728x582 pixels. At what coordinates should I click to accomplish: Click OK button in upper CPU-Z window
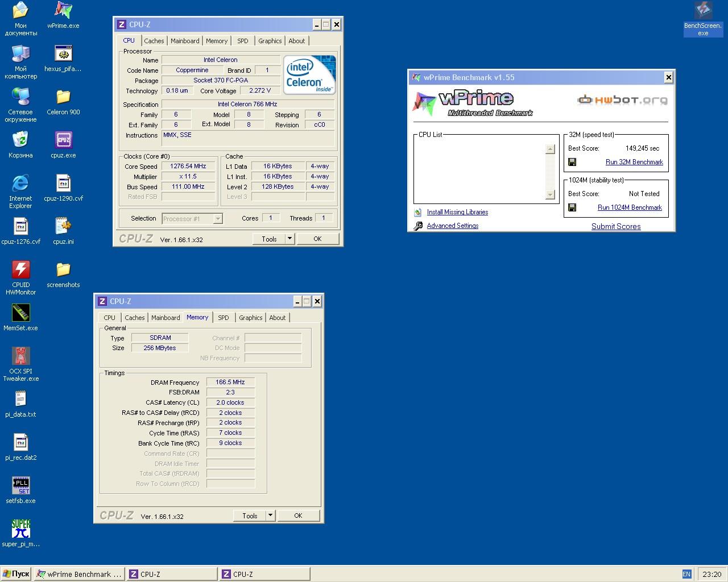[x=317, y=239]
